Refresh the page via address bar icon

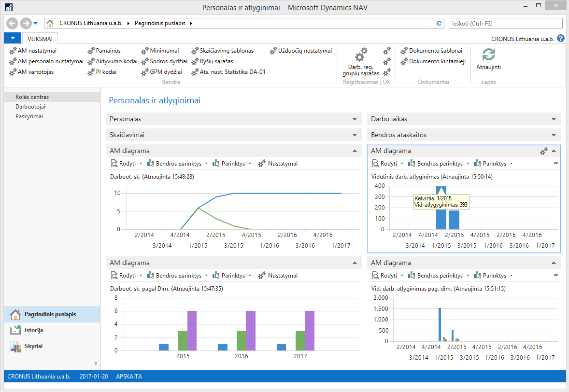pyautogui.click(x=439, y=23)
